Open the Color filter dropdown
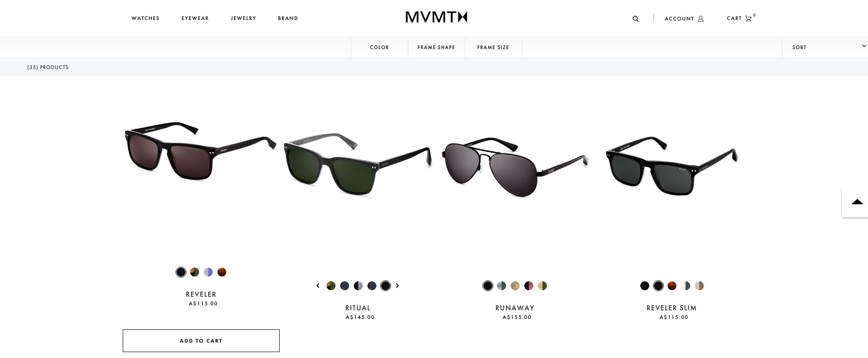This screenshot has width=868, height=358. 379,47
